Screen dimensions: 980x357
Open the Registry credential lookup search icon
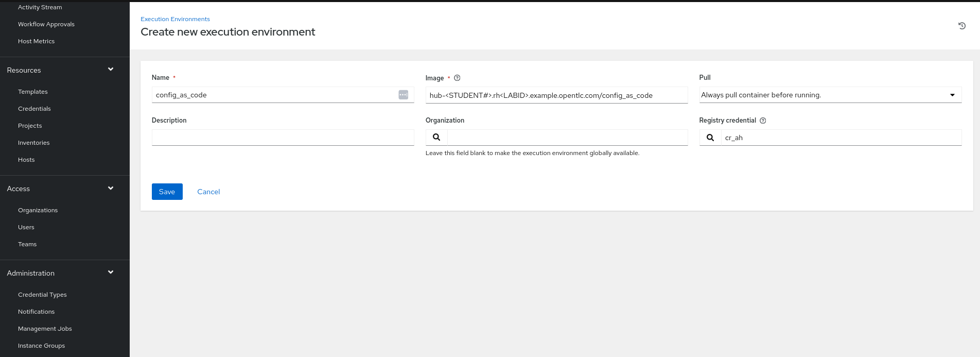tap(710, 138)
